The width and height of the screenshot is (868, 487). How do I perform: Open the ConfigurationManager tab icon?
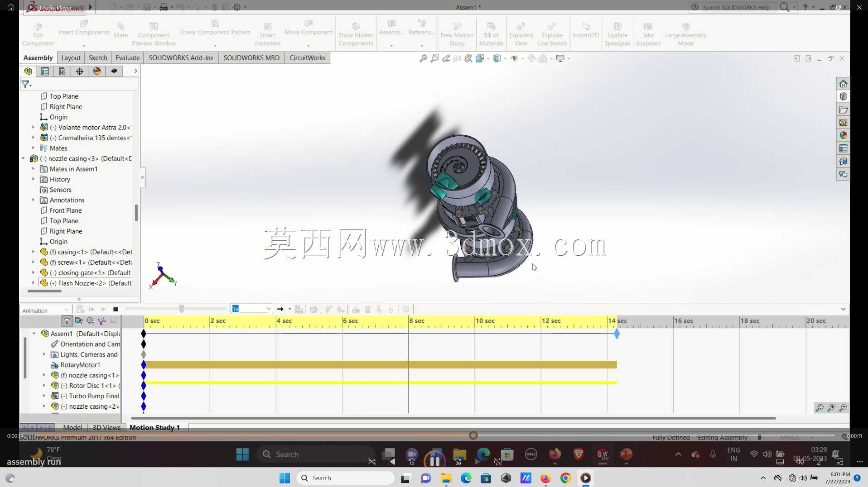[x=62, y=71]
